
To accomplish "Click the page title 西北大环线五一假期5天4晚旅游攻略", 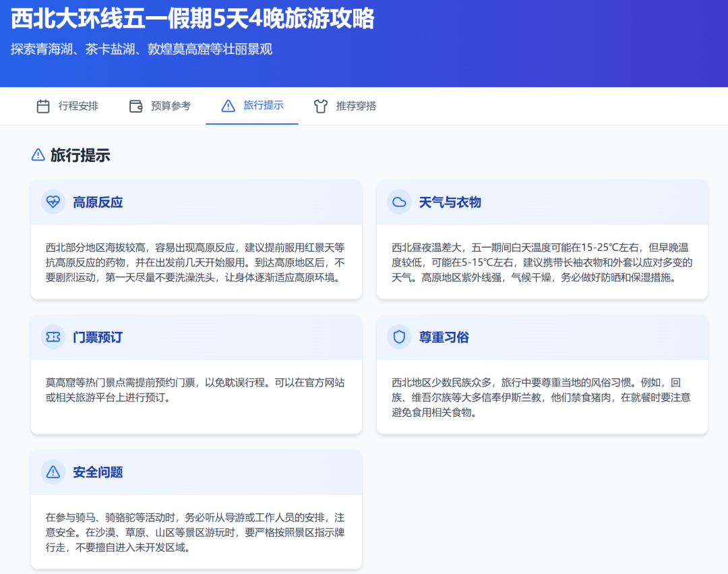I will pyautogui.click(x=192, y=19).
